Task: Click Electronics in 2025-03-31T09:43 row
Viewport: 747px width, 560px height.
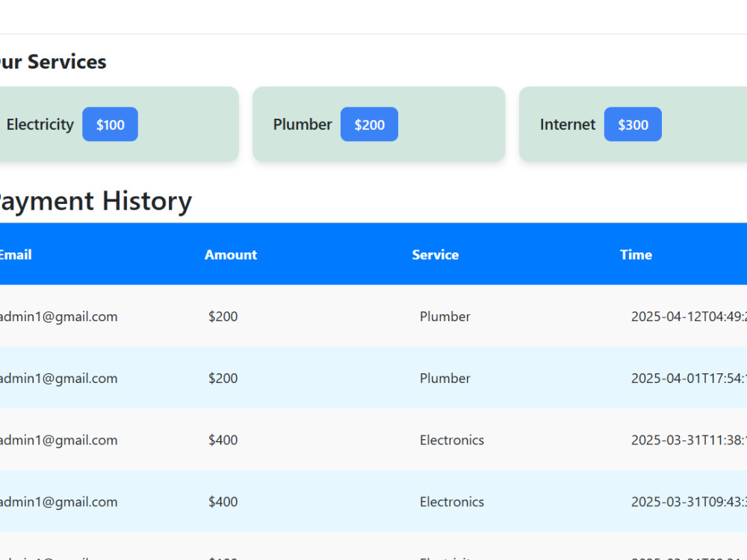Action: pyautogui.click(x=452, y=502)
